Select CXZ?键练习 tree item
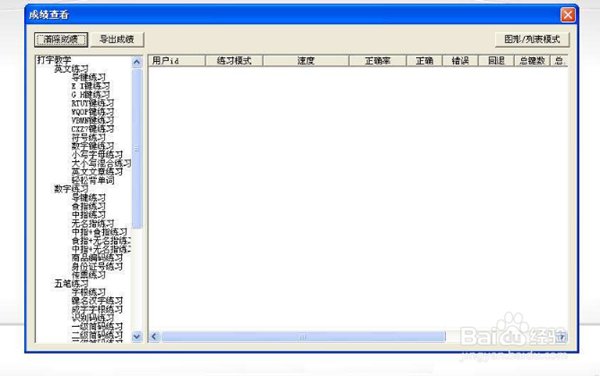The height and width of the screenshot is (376, 600). coord(93,129)
